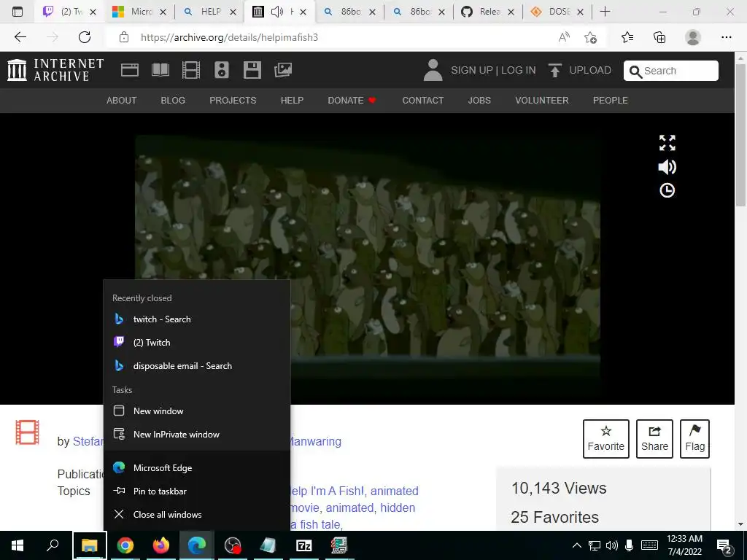This screenshot has width=747, height=560.
Task: Mute the video using the player volume icon
Action: tap(667, 167)
